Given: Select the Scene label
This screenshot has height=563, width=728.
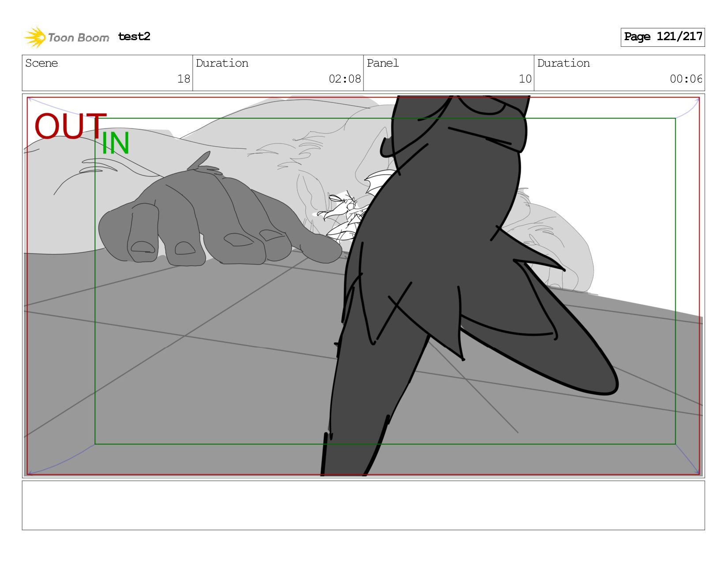Looking at the screenshot, I should coord(41,63).
